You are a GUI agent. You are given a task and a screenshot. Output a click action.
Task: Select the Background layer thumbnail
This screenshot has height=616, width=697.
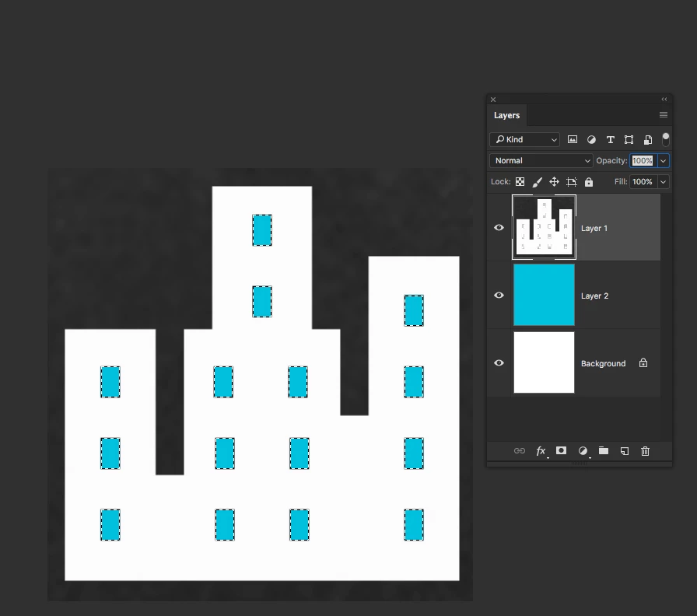(544, 362)
